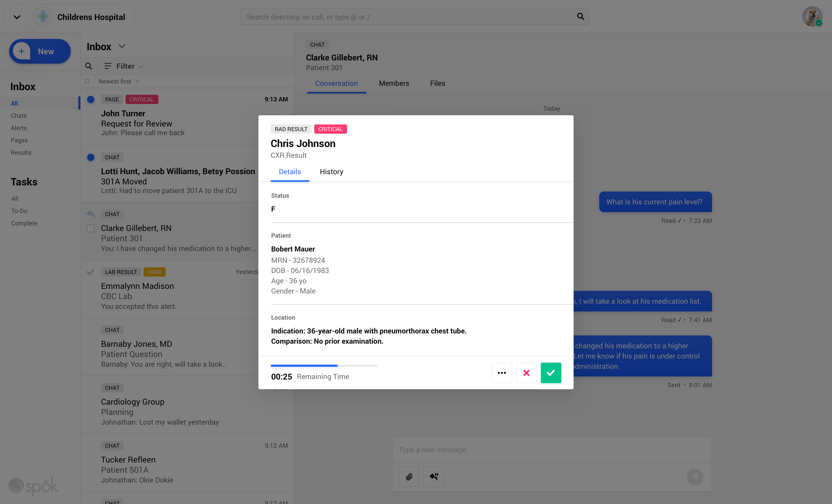
Task: Click the search magnifier in top search bar
Action: click(x=581, y=17)
